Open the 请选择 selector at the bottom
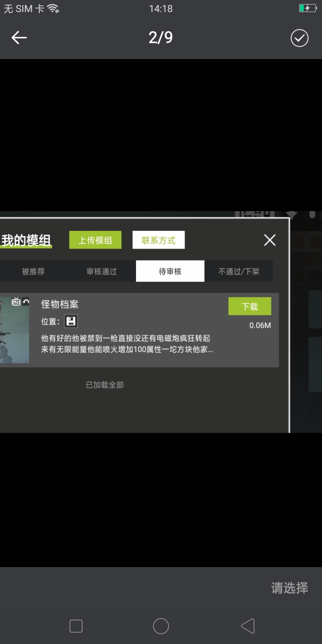This screenshot has height=644, width=322. (290, 588)
